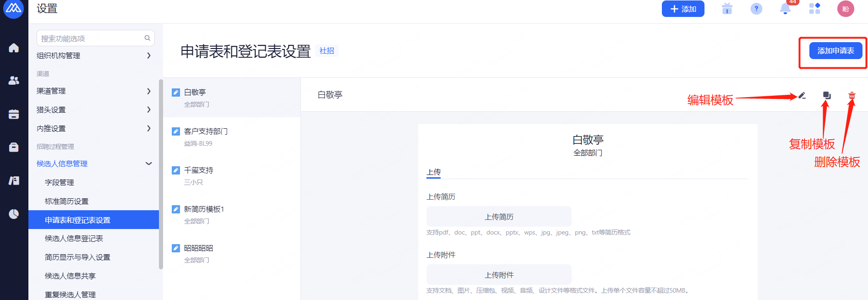Click the copy template icon
868x300 pixels.
827,95
